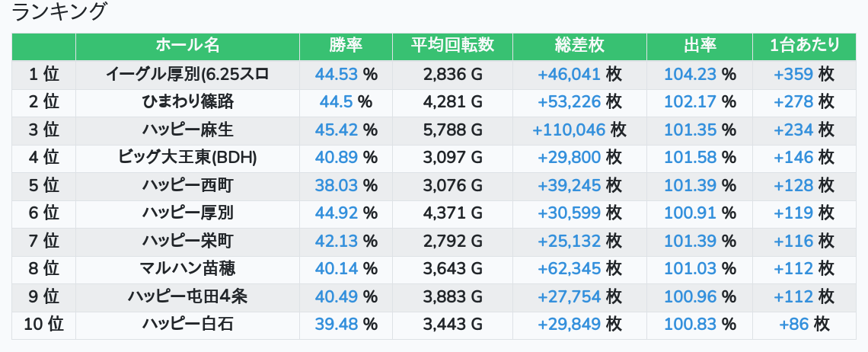Viewport: 868px width, 352px height.
Task: Select ハッピー白石 at 10位
Action: click(x=187, y=325)
